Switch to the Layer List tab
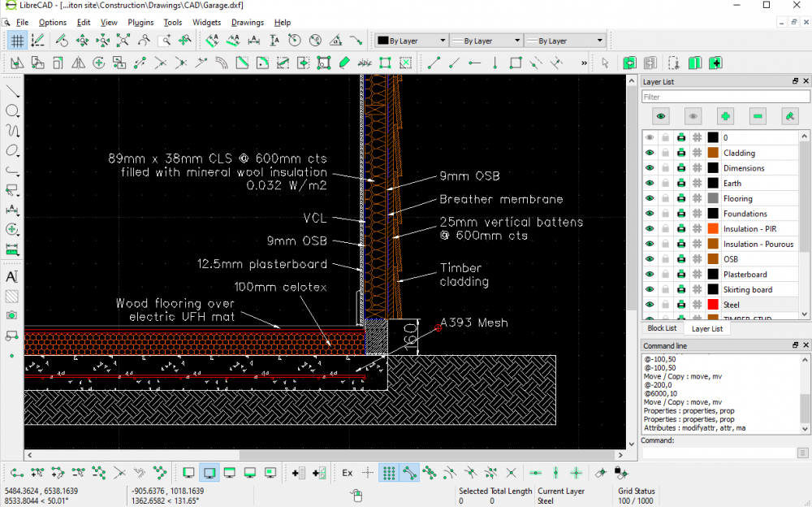 [707, 329]
